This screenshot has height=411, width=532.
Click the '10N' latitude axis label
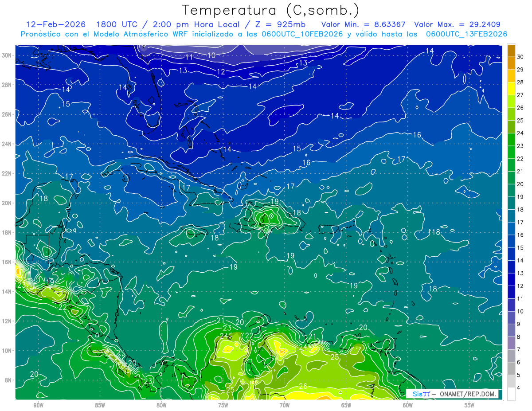pos(8,350)
